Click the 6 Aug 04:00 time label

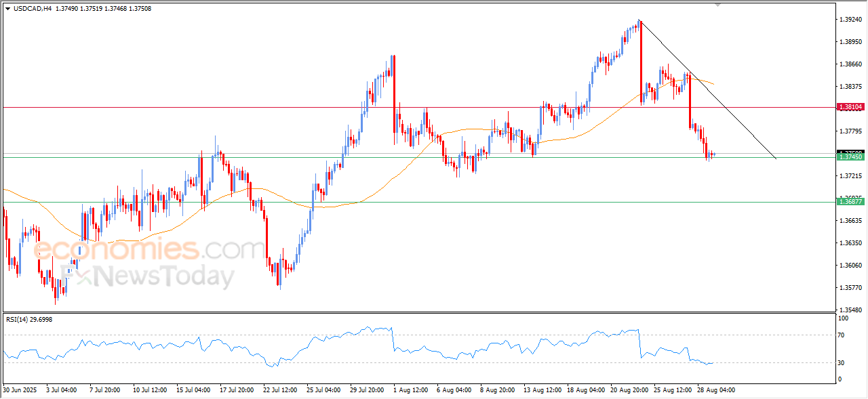point(454,390)
